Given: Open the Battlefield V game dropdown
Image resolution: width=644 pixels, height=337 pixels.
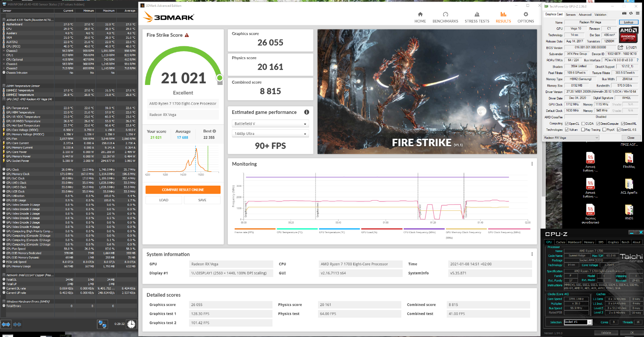Looking at the screenshot, I should click(x=270, y=124).
